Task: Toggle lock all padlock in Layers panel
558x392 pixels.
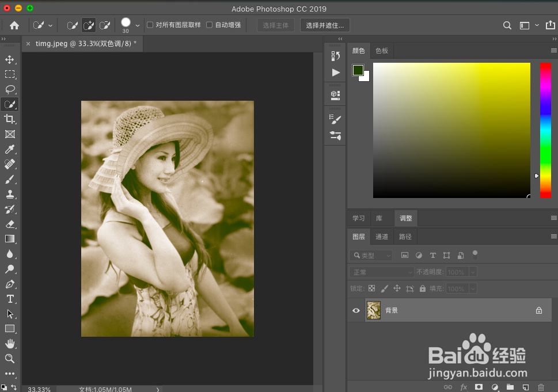Action: [423, 288]
